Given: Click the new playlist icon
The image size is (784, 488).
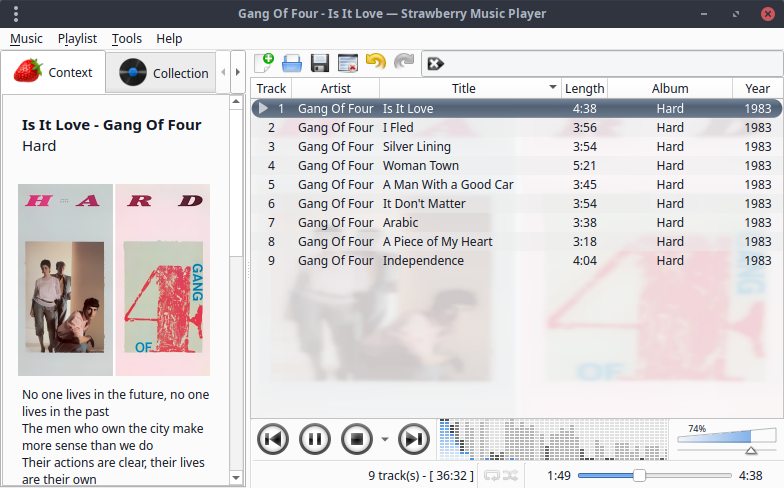Looking at the screenshot, I should (264, 63).
